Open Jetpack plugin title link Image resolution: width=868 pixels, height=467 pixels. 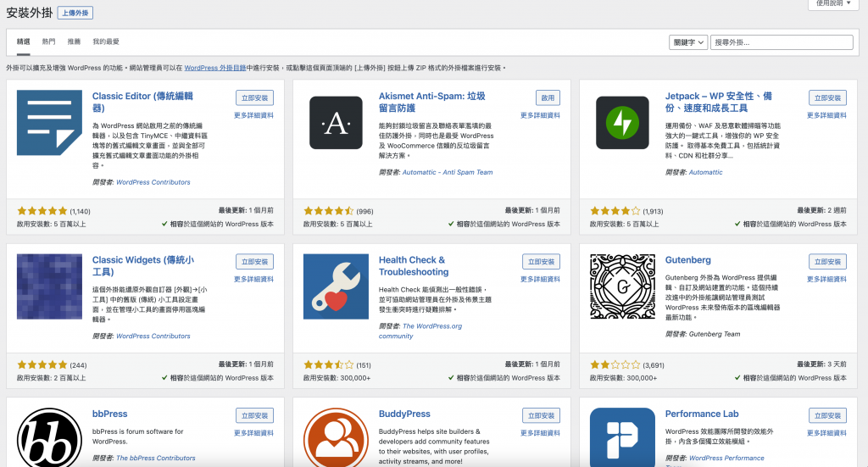[x=719, y=102]
